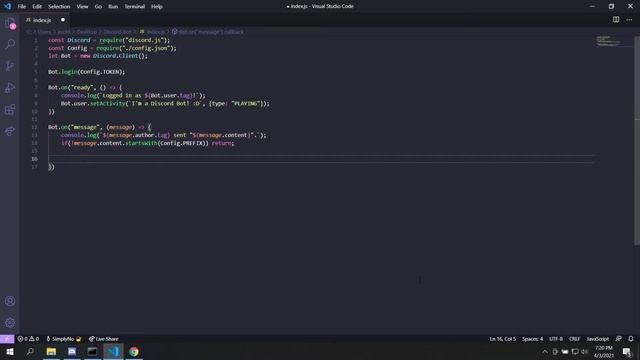Open the Source Control view

[10, 66]
